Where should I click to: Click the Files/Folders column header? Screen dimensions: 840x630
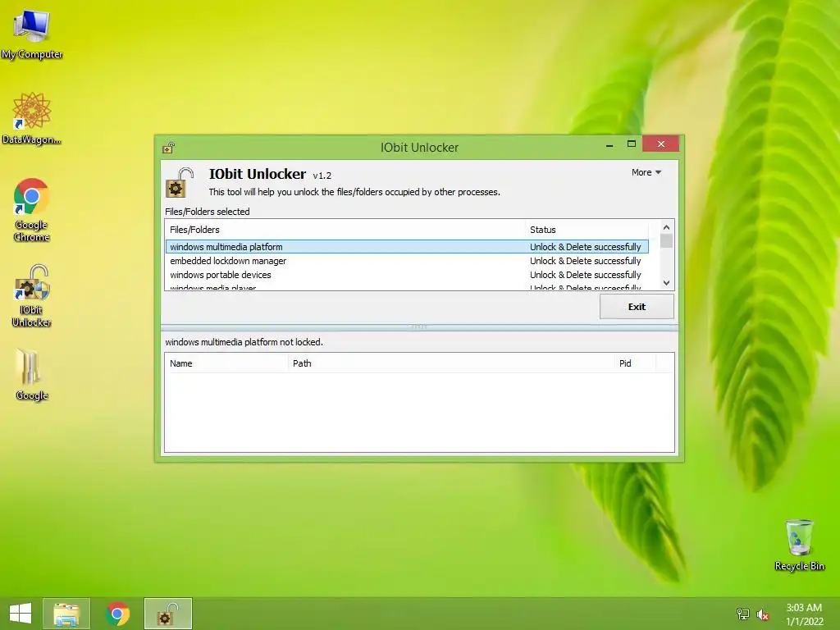345,230
